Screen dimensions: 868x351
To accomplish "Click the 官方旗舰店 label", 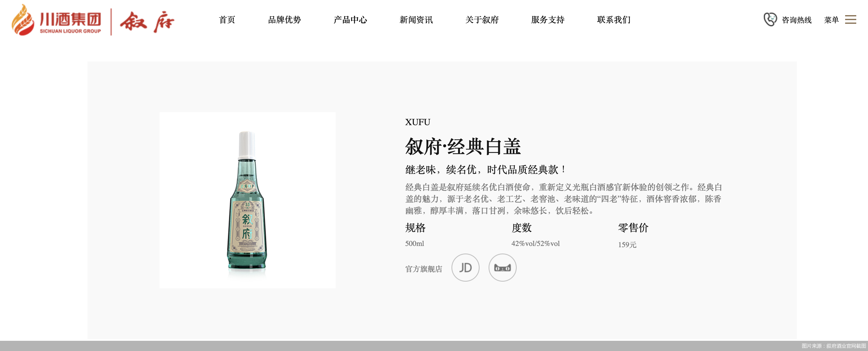I will pos(423,269).
